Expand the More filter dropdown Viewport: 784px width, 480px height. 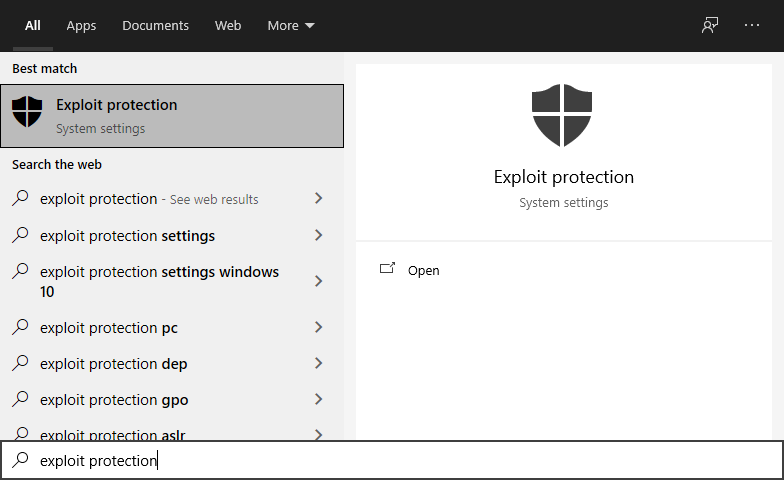pyautogui.click(x=291, y=25)
